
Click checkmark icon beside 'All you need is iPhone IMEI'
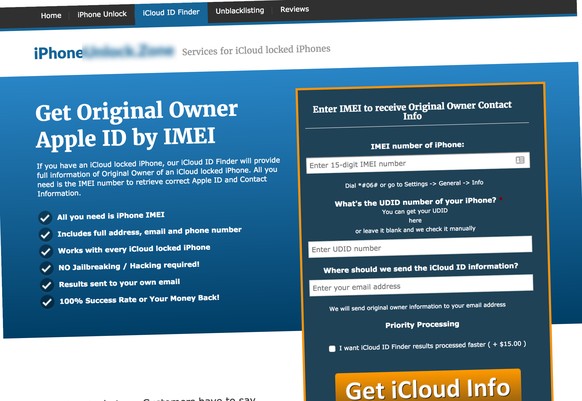pos(45,218)
